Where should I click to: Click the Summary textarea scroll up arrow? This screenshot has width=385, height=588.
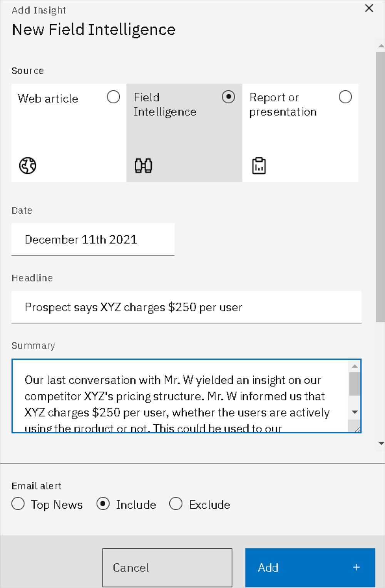click(355, 366)
